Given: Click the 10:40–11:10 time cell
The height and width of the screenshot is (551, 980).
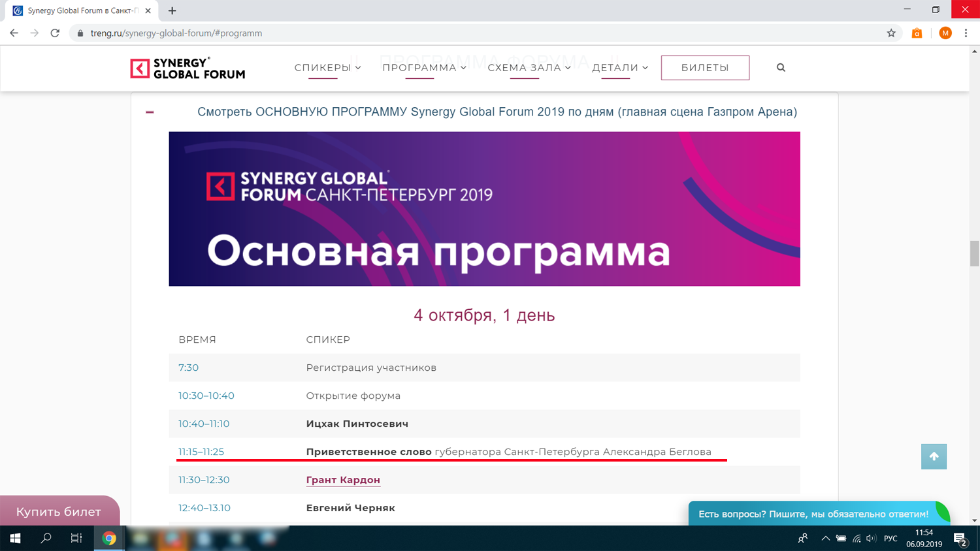Looking at the screenshot, I should click(204, 424).
